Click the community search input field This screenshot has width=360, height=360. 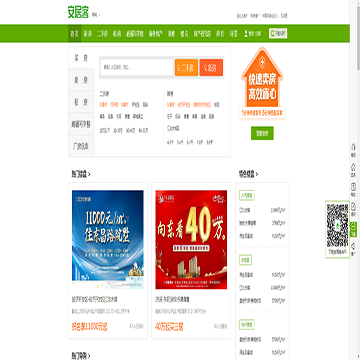(137, 68)
